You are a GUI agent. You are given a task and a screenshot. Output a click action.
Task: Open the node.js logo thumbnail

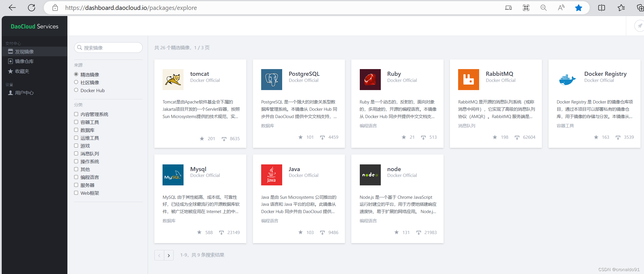click(370, 175)
